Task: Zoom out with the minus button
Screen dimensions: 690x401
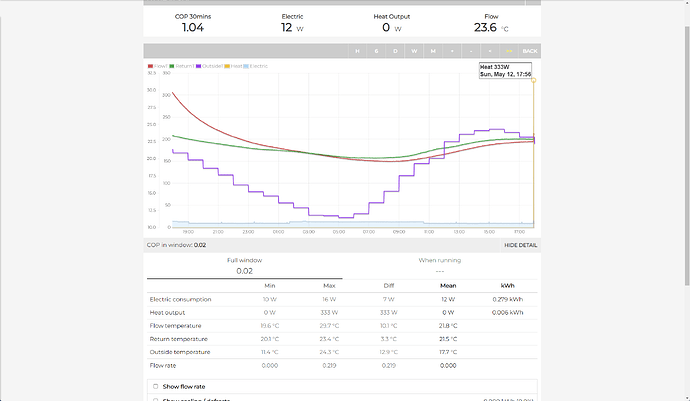Action: (471, 51)
